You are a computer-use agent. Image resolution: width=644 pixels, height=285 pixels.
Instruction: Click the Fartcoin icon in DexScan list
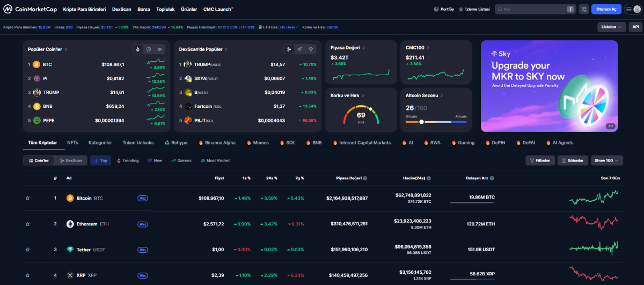[x=188, y=106]
